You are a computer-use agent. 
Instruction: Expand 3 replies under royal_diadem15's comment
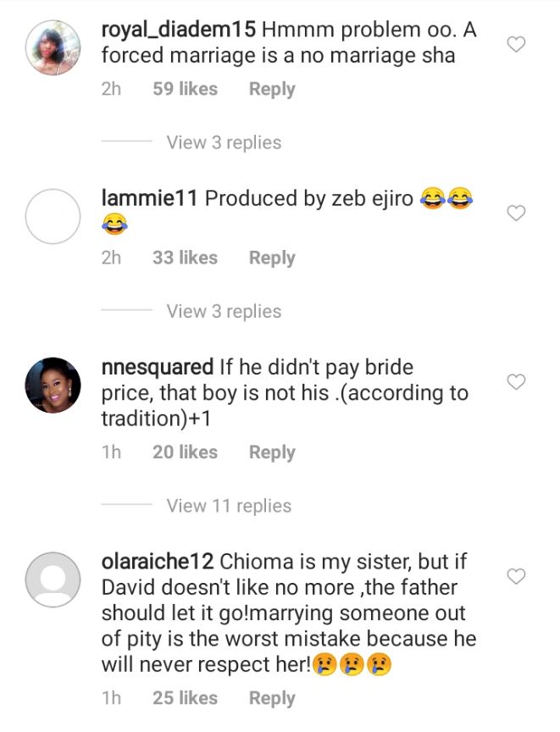(224, 142)
